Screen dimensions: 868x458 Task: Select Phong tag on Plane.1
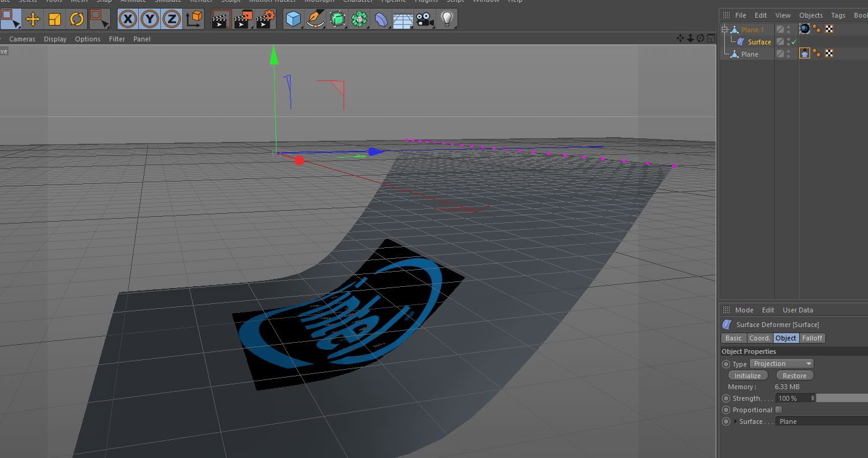[817, 29]
